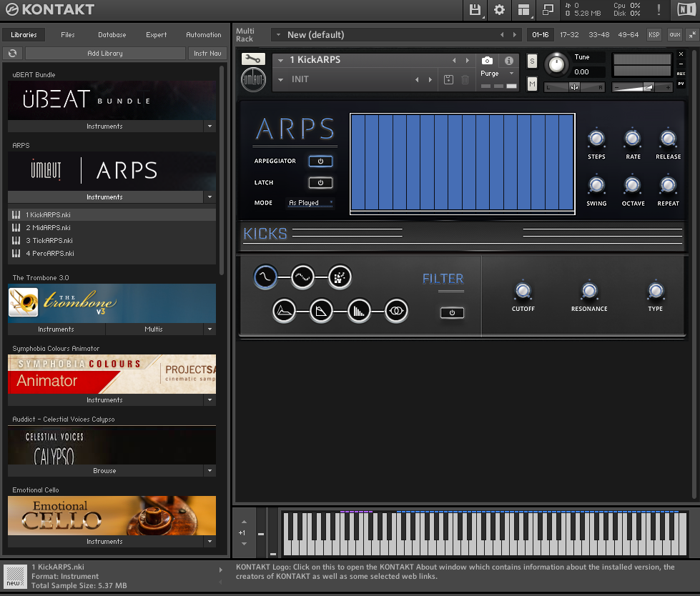Mute the KickARPS instrument
The image size is (700, 596).
[532, 84]
